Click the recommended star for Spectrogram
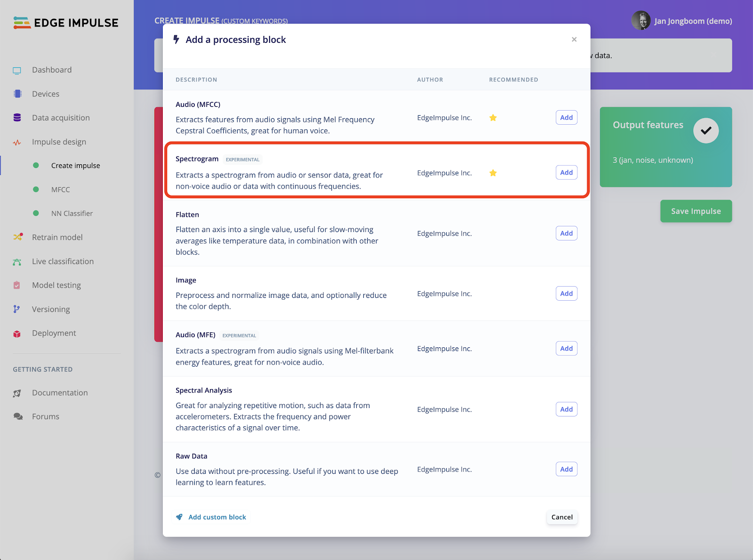 [493, 173]
